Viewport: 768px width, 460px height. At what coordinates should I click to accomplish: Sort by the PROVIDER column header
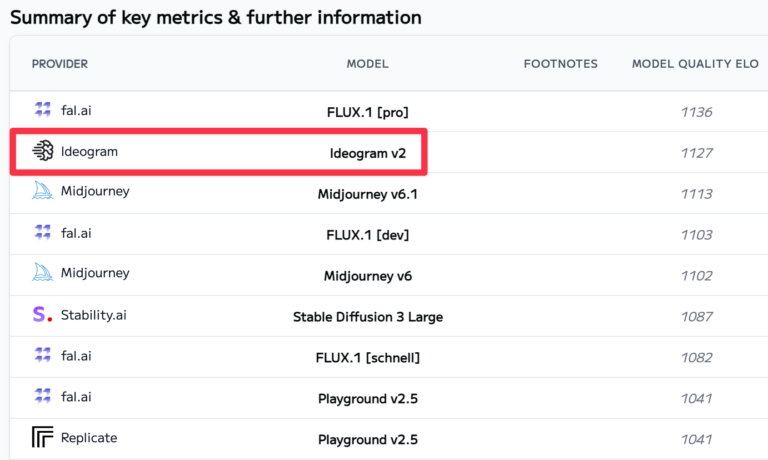click(x=60, y=64)
